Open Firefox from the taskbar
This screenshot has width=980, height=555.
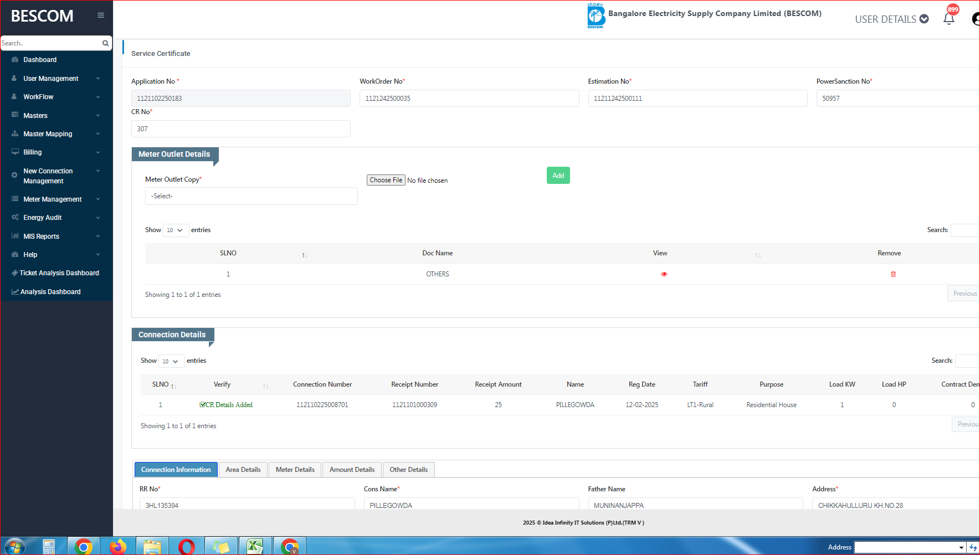117,547
